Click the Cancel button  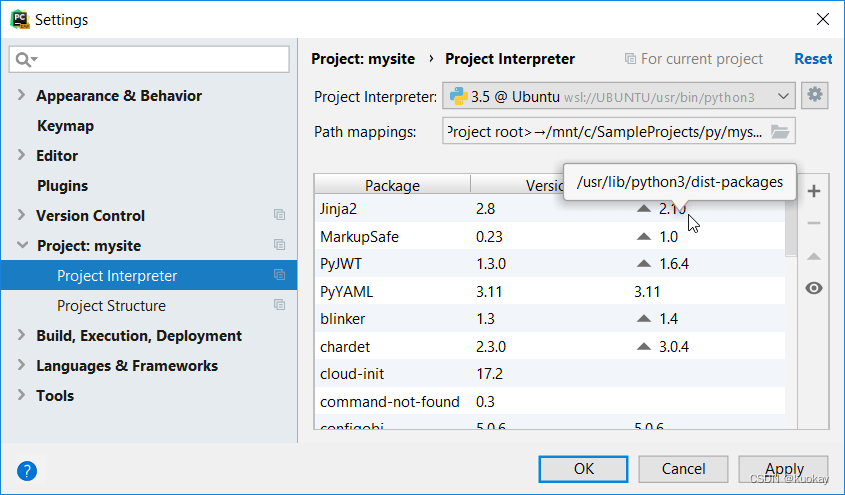coord(683,469)
